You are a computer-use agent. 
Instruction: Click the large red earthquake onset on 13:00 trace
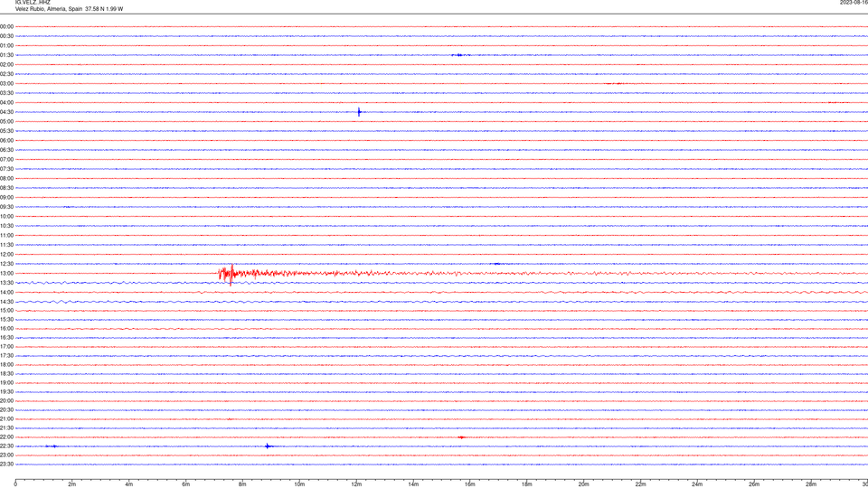tap(226, 274)
